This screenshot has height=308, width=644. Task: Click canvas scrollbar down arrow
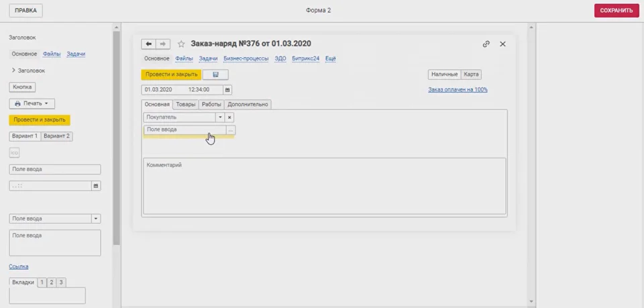pos(531,302)
